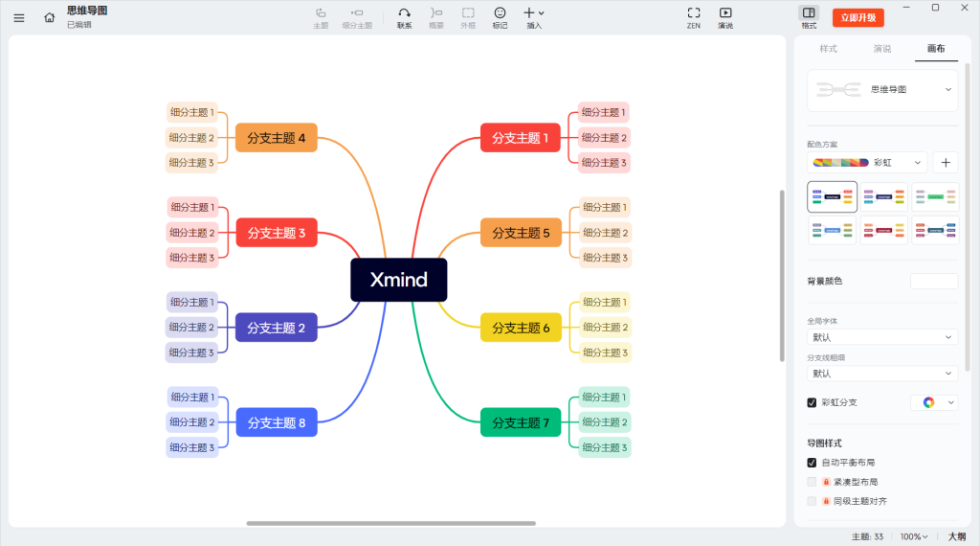Select 细分主题 1 under 分支主题 2
The width and height of the screenshot is (980, 546).
[191, 302]
